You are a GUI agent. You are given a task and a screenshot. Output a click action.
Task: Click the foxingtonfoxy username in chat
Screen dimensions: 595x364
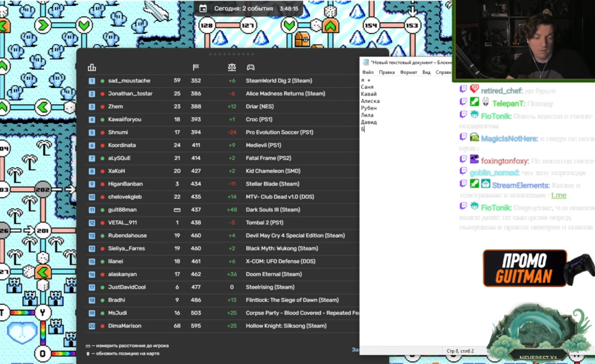(x=505, y=161)
